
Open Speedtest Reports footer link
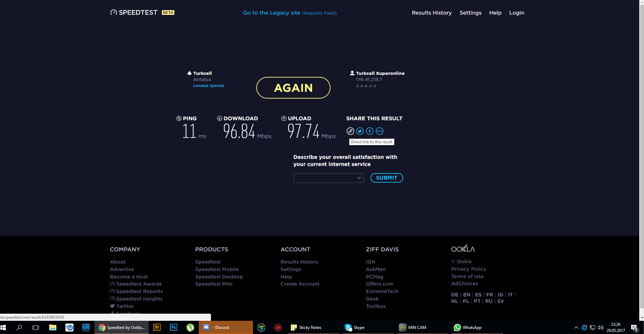136,291
